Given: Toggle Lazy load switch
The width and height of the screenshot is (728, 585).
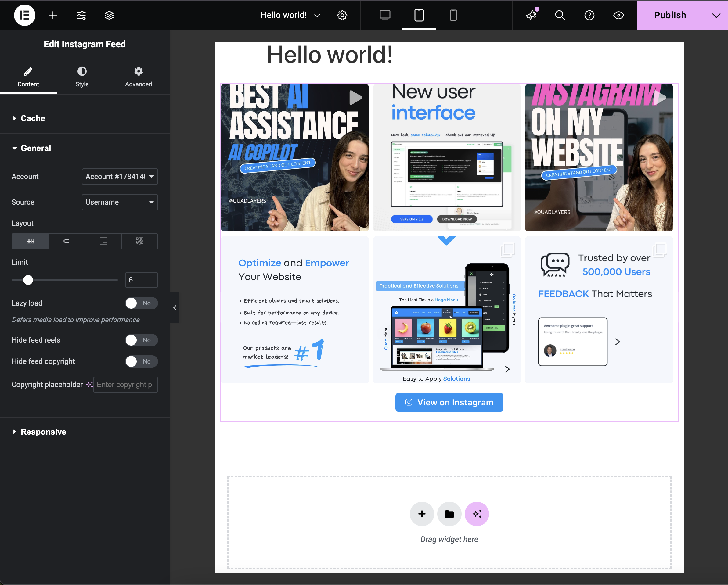Looking at the screenshot, I should 142,303.
